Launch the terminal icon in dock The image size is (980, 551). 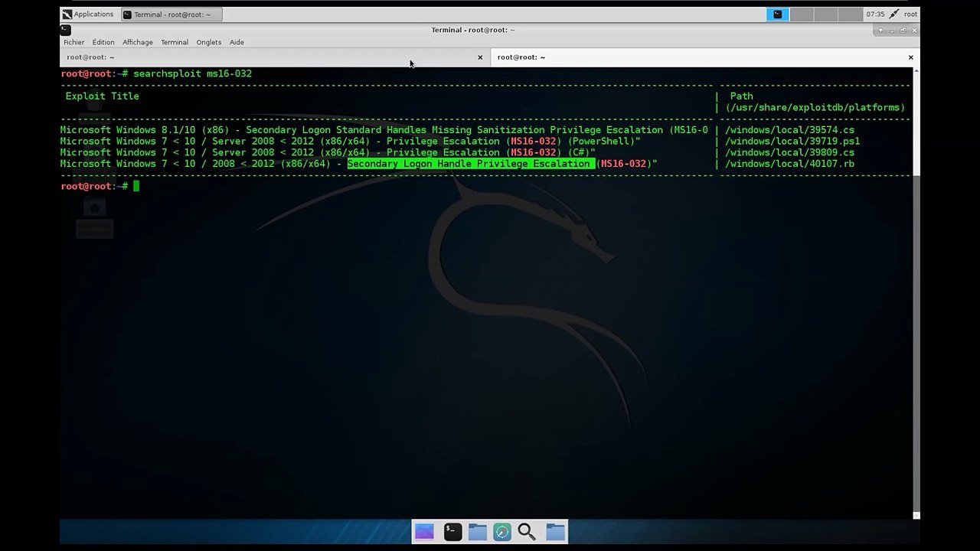click(x=452, y=531)
